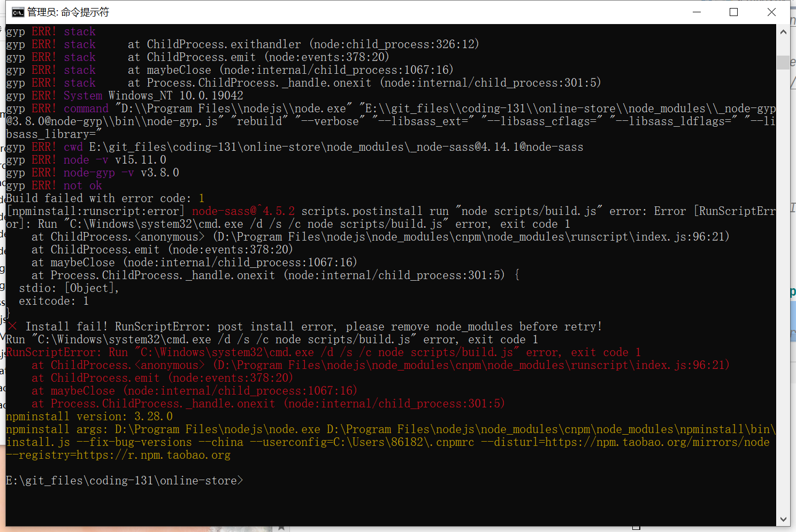Image resolution: width=796 pixels, height=532 pixels.
Task: Maximize the command prompt window
Action: pos(734,12)
